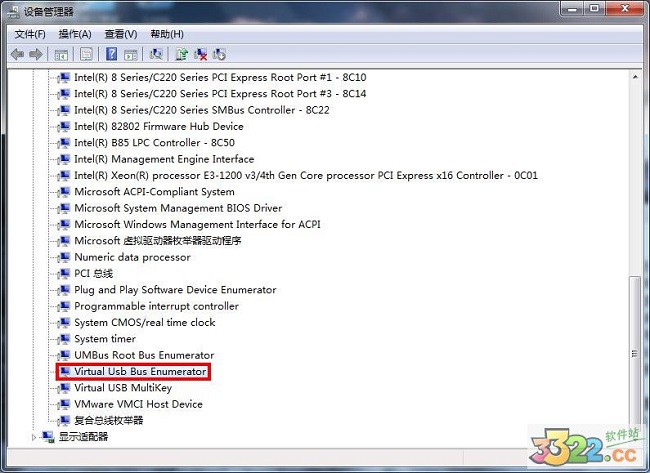The image size is (650, 473).
Task: Click device icon beside PCI 总线
Action: coord(64,273)
